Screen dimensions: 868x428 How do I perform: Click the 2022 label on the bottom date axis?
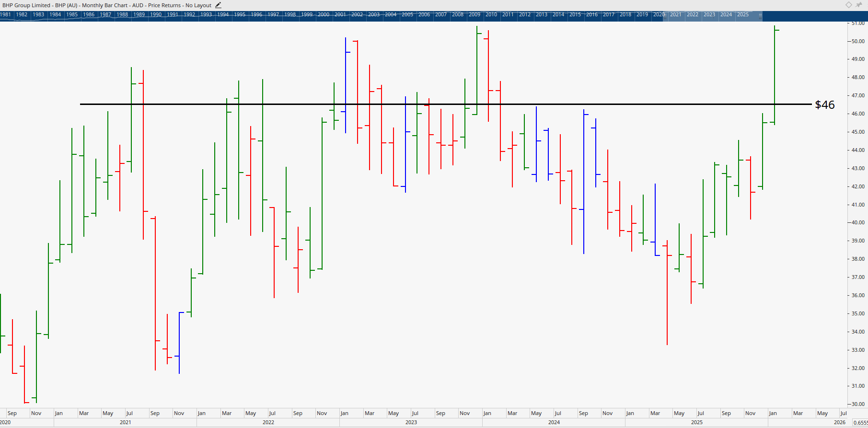[268, 422]
